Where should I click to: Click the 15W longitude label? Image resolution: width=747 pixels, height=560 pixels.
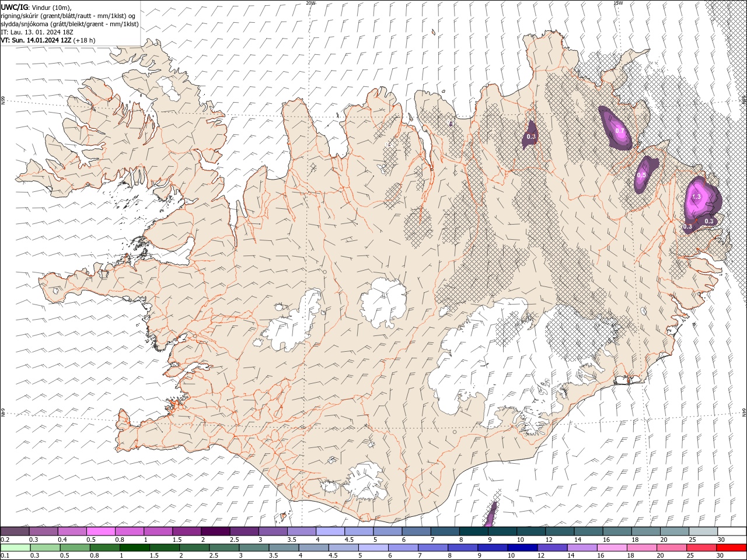coord(618,3)
